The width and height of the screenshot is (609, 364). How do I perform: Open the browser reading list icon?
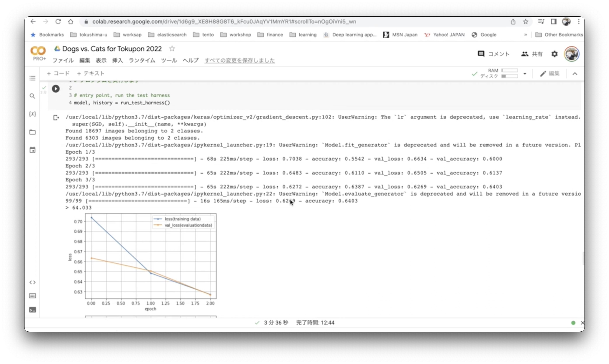(541, 22)
